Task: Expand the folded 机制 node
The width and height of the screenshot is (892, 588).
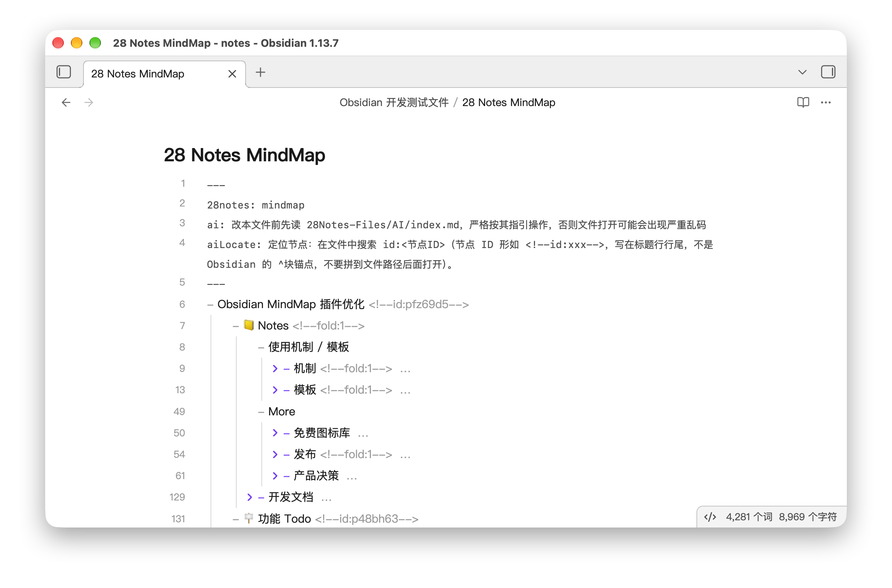Action: point(275,368)
